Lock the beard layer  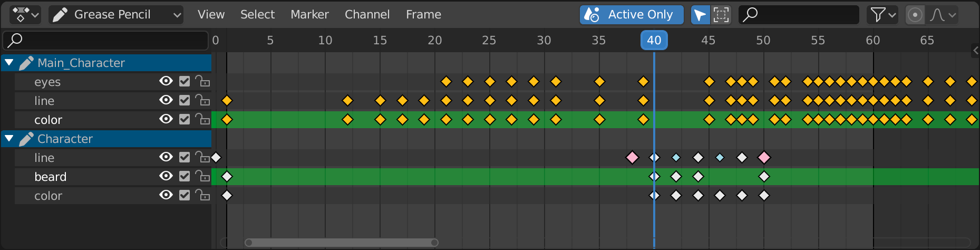202,176
